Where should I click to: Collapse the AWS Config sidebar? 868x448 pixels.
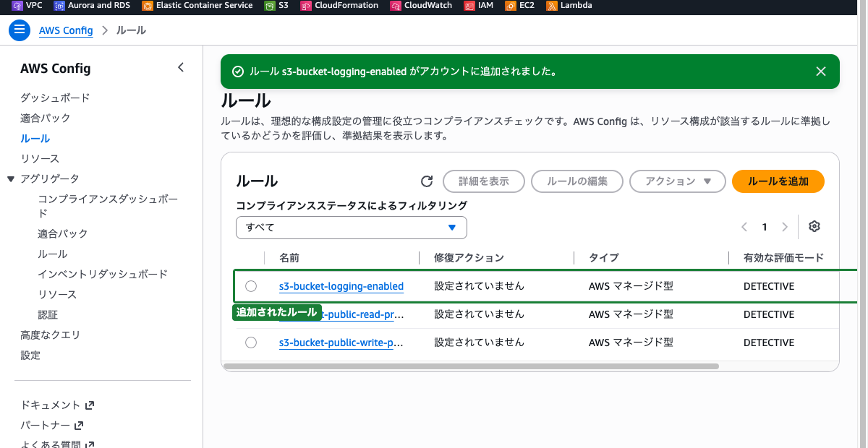181,68
